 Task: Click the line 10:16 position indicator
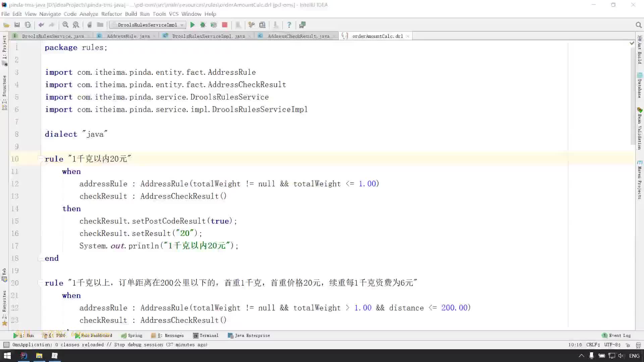(x=575, y=345)
